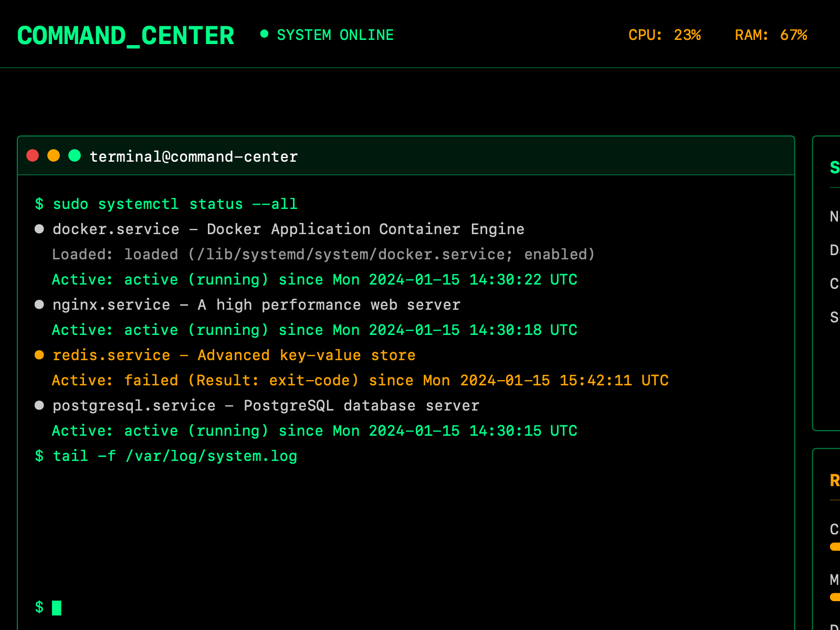Screen dimensions: 840x630
Task: Click the status dot next to nginx.service
Action: point(39,304)
